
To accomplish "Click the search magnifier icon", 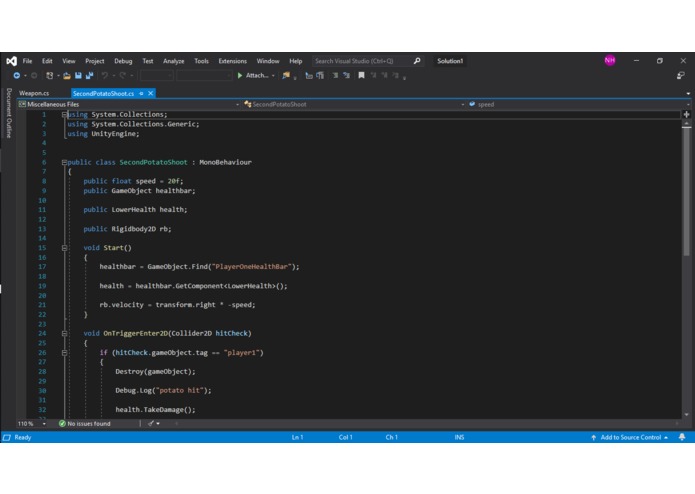I will point(417,61).
